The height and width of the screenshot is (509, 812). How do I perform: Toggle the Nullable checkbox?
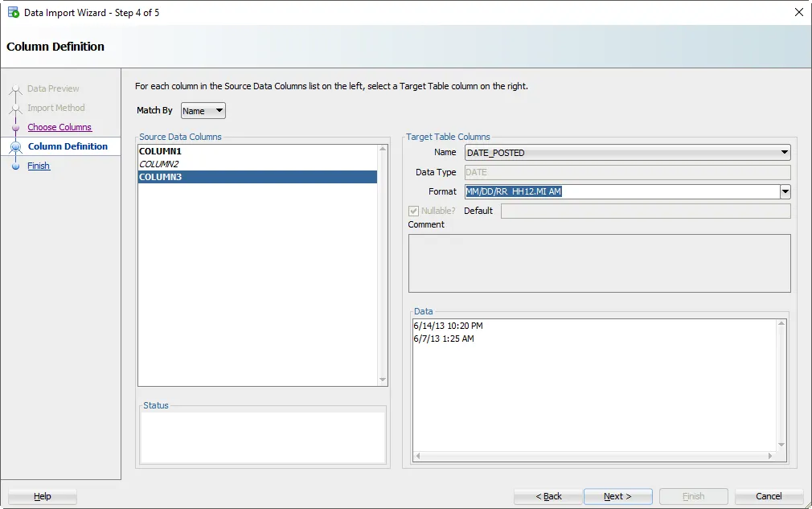(x=414, y=211)
